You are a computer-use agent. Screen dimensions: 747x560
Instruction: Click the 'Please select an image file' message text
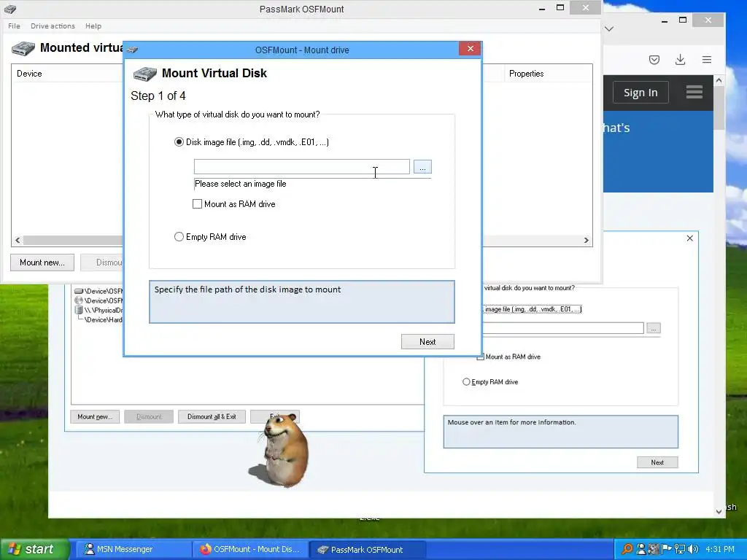[241, 184]
